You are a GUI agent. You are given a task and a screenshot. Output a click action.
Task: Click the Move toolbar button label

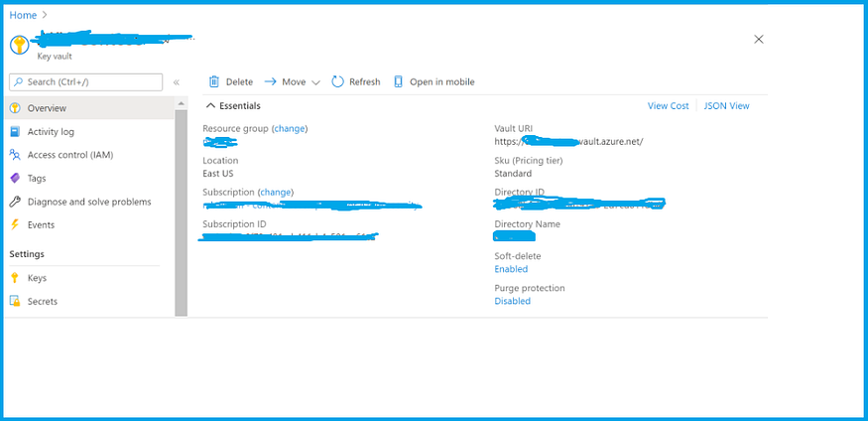click(x=294, y=82)
